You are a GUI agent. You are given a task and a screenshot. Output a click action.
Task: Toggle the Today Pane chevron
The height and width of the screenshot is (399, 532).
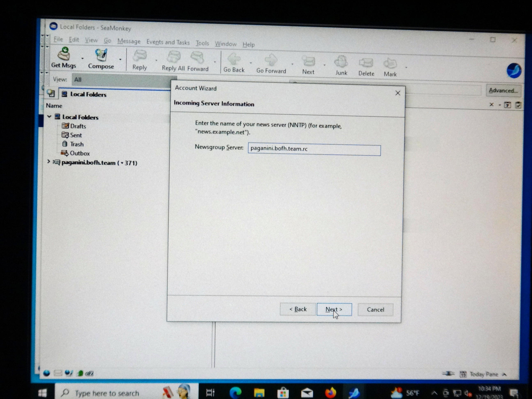(x=505, y=374)
